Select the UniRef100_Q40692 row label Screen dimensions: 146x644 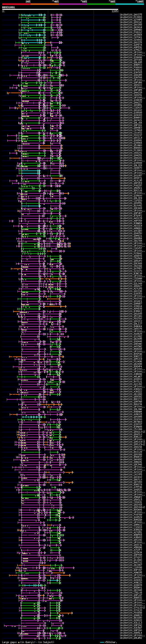(x=131, y=459)
